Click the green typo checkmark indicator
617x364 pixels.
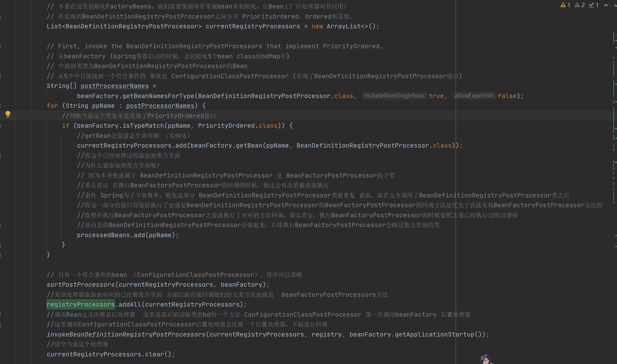591,5
